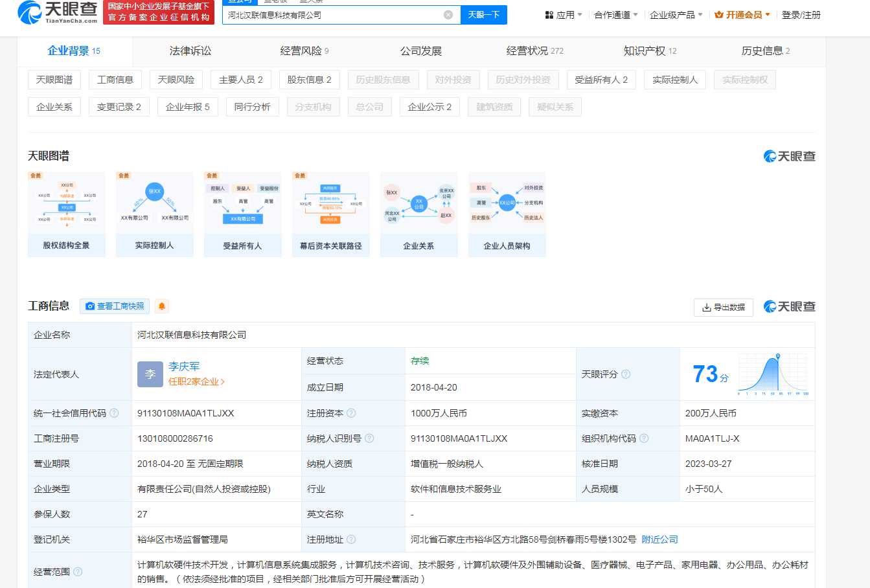This screenshot has height=588, width=870.
Task: Click the TianYanCha logo in header
Action: 58,12
